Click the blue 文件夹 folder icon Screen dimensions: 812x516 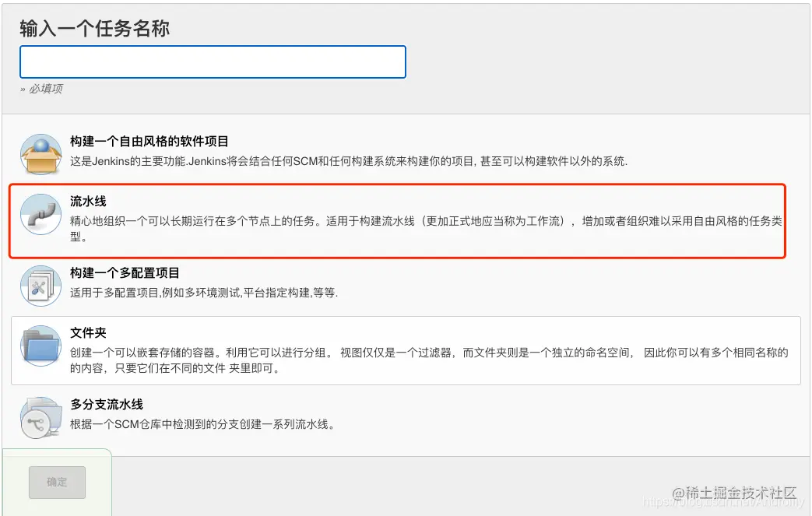coord(40,343)
